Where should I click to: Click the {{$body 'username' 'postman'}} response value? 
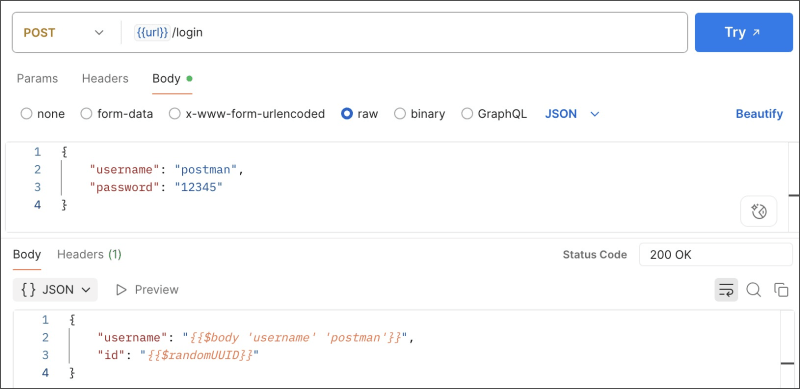tap(295, 337)
